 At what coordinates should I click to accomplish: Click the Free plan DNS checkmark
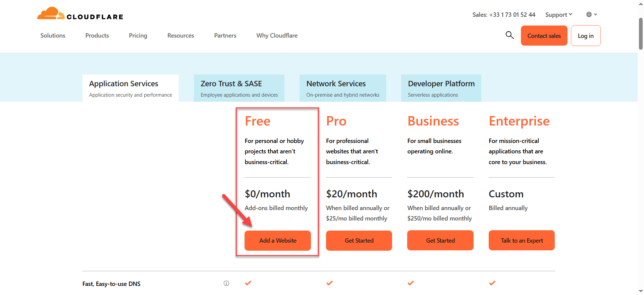[248, 283]
